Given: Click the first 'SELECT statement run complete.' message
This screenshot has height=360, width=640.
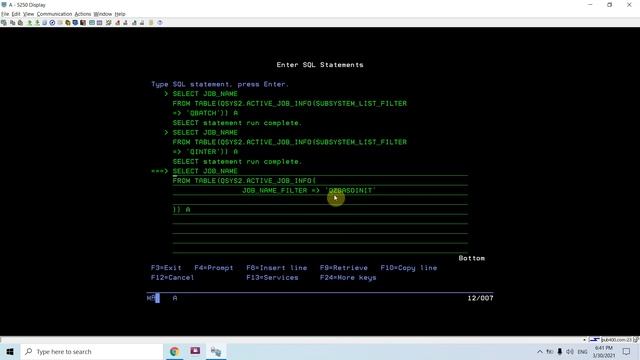Looking at the screenshot, I should pyautogui.click(x=237, y=123).
